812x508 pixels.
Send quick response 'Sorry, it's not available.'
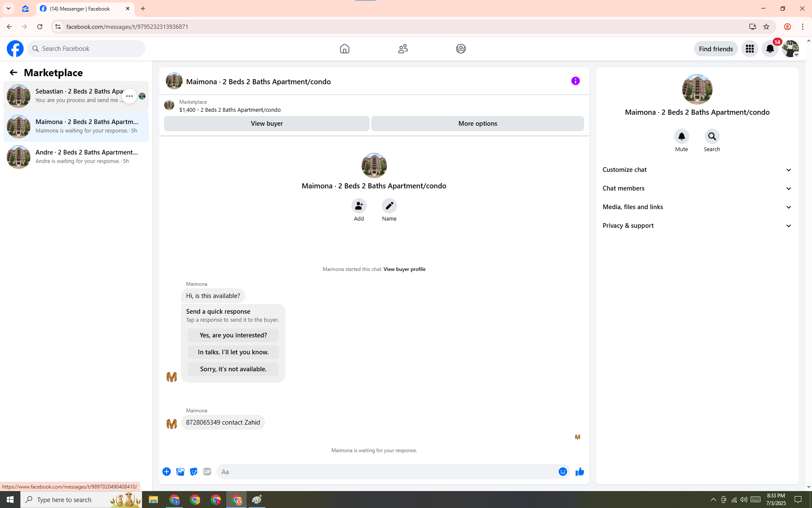(233, 369)
